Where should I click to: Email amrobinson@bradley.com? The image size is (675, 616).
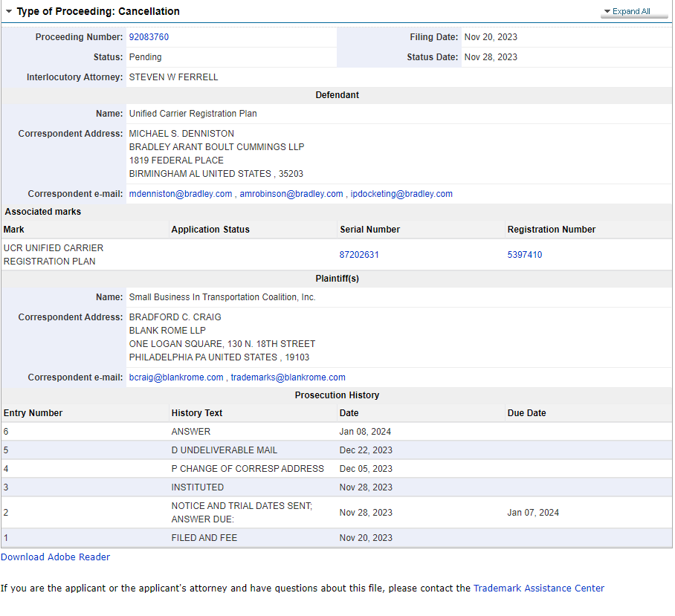click(x=291, y=194)
